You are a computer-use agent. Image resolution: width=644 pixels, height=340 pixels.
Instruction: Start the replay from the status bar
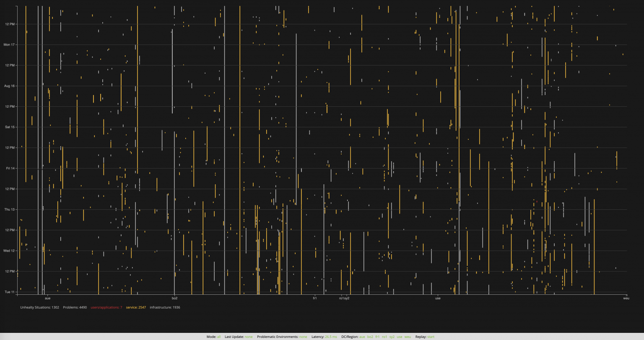431,337
